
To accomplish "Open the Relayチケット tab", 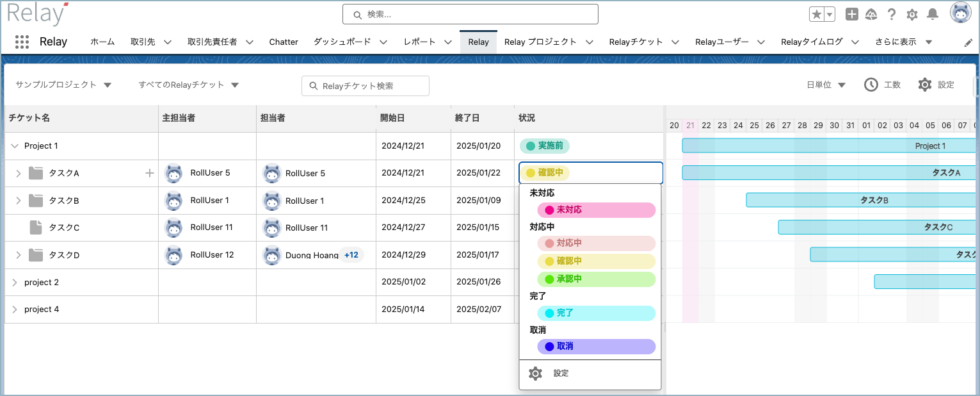I will (x=636, y=42).
